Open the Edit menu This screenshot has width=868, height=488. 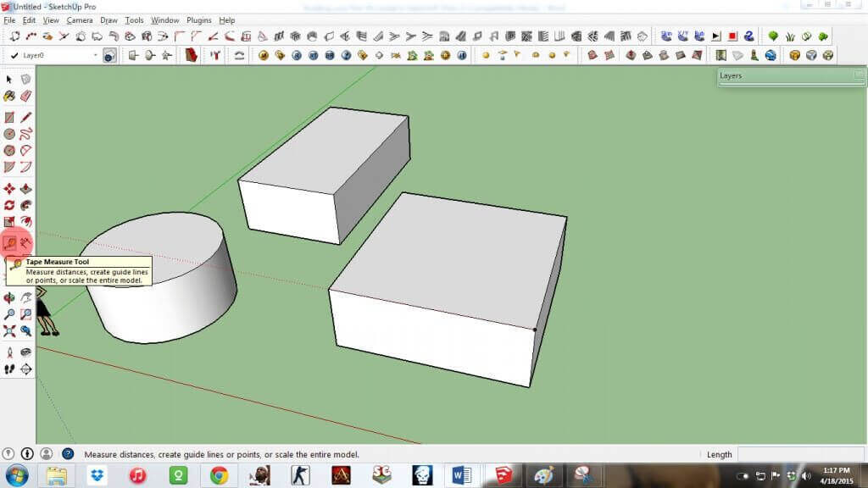point(29,20)
